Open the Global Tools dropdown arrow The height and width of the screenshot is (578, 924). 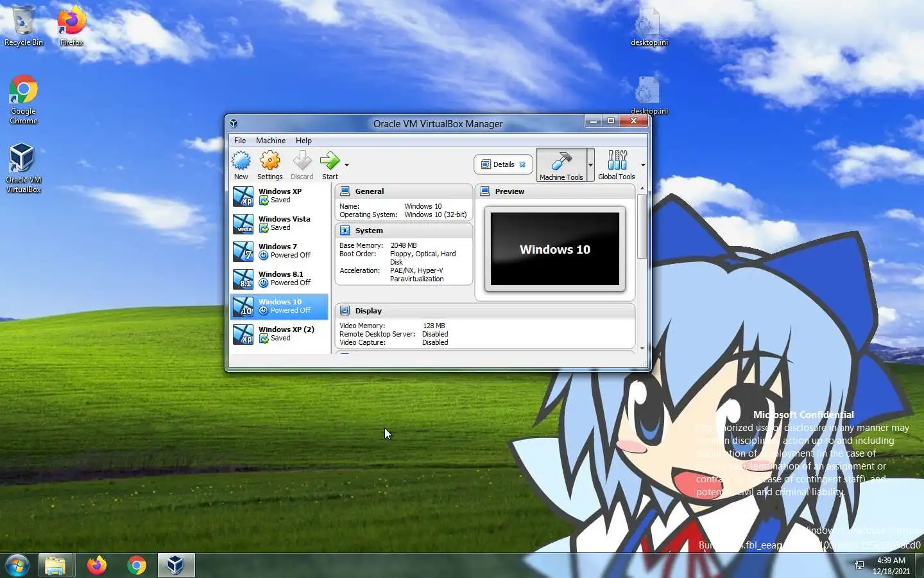coord(643,165)
